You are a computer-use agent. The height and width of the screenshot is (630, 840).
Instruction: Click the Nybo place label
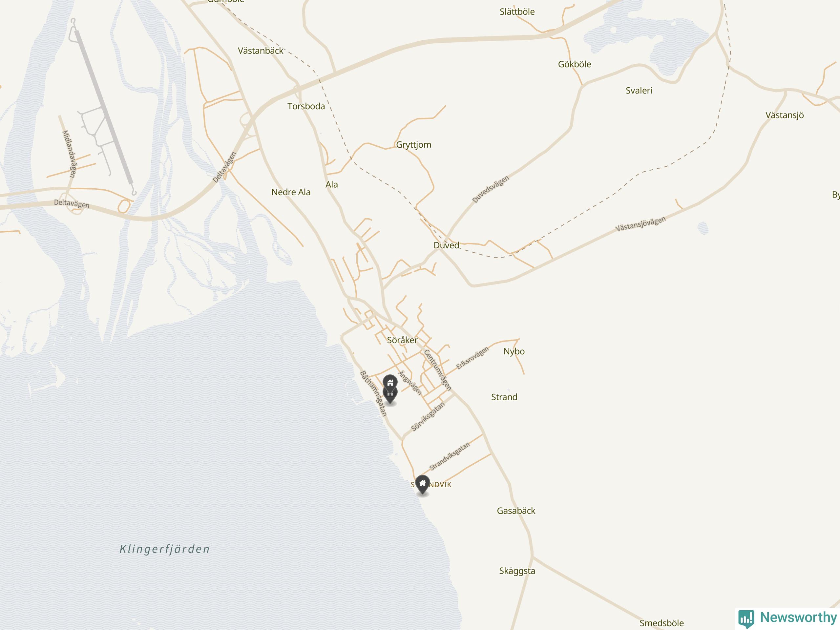tap(514, 351)
